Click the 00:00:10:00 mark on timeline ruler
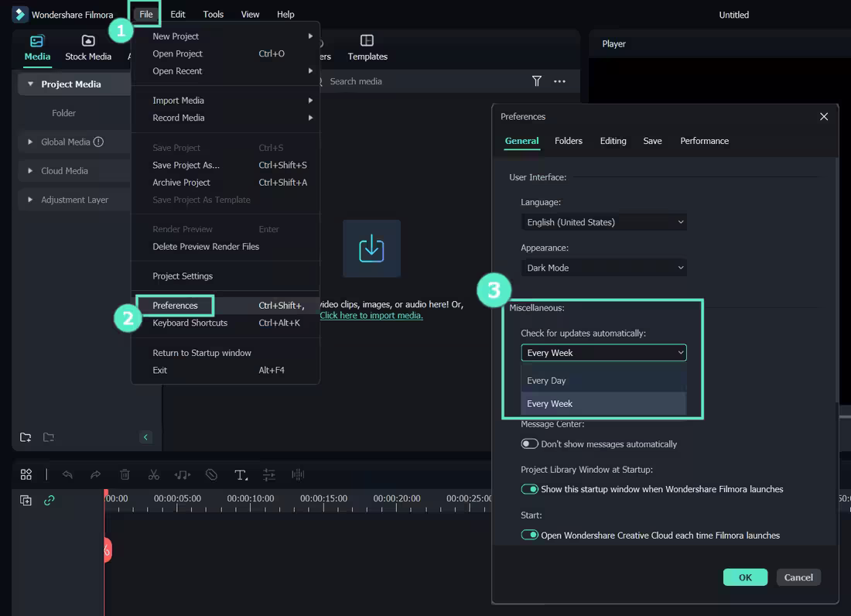The width and height of the screenshot is (851, 616). click(250, 498)
